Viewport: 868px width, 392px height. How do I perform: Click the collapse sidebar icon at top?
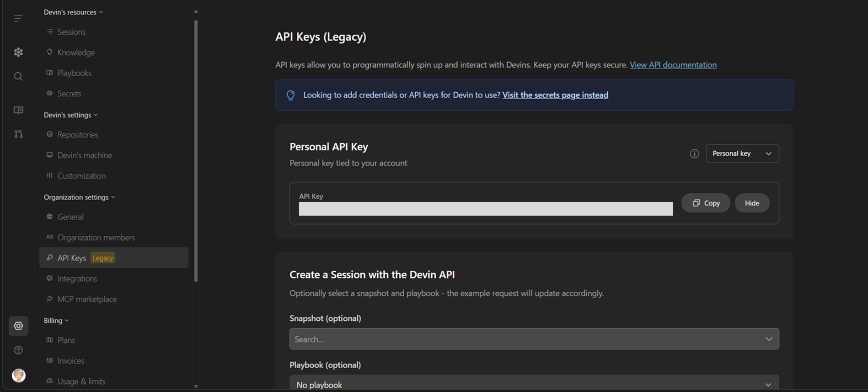(18, 18)
